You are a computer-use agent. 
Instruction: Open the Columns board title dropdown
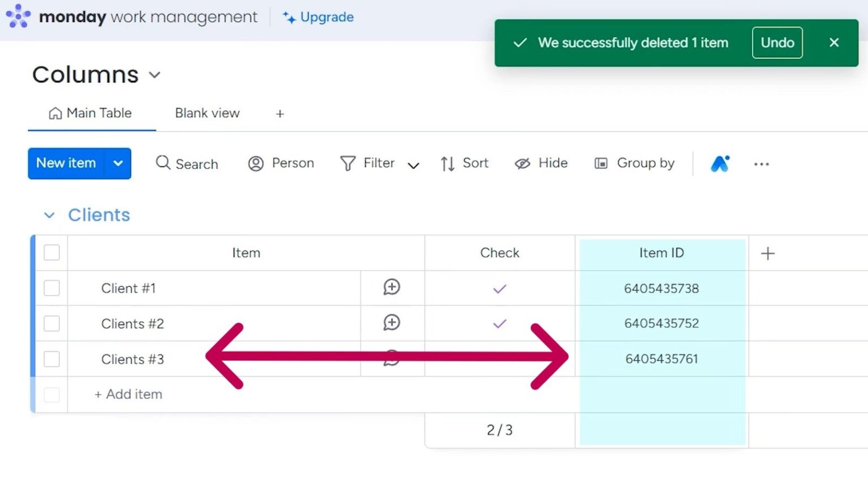click(x=155, y=75)
